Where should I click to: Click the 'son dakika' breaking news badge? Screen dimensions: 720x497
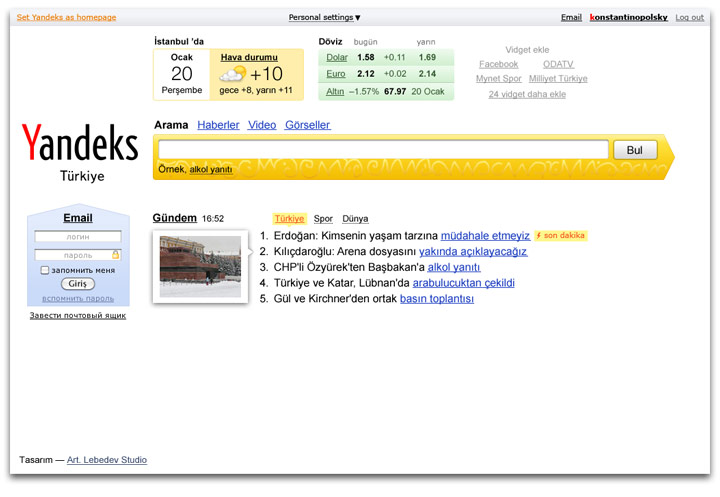(561, 236)
